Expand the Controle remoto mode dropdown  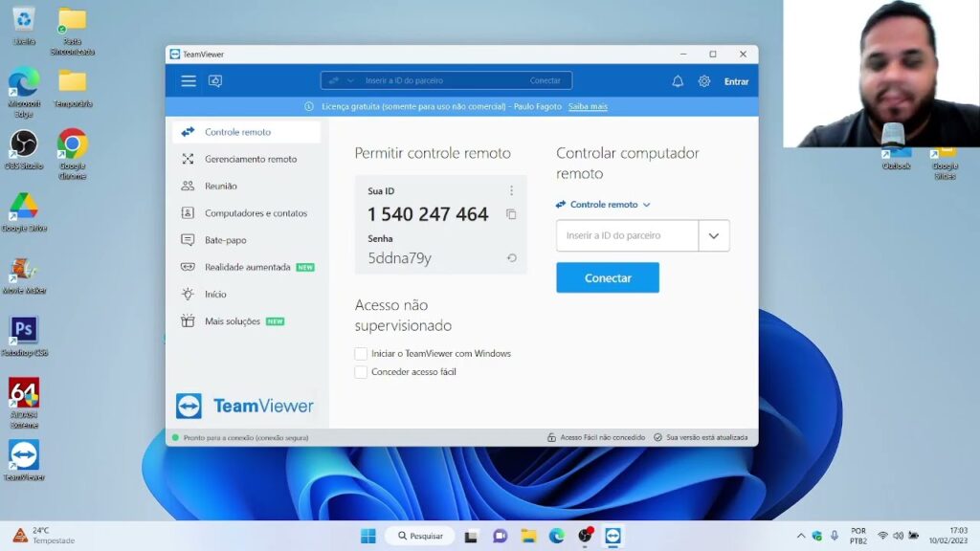pyautogui.click(x=603, y=205)
